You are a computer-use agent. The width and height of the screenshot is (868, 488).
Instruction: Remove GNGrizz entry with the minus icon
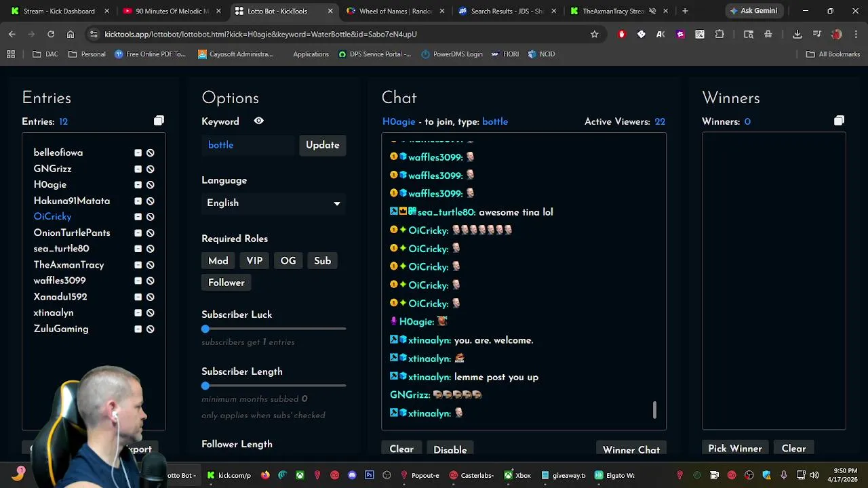[138, 169]
